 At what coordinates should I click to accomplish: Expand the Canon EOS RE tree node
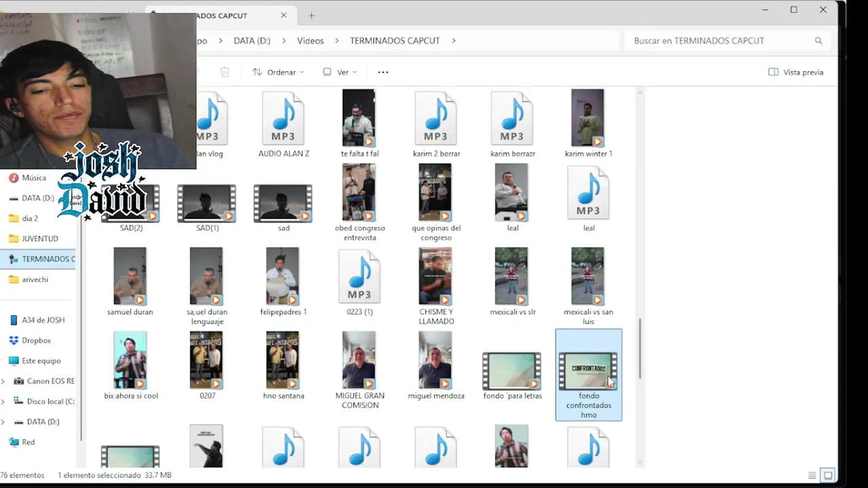point(3,381)
